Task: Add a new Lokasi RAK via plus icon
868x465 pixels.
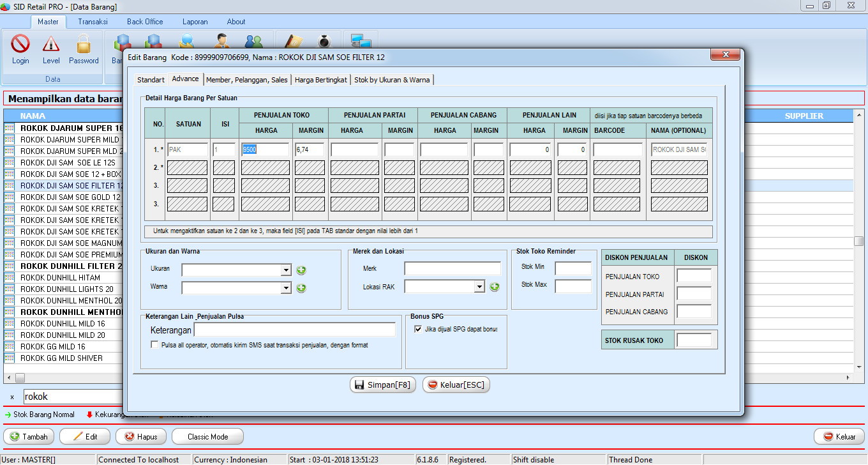Action: tap(494, 287)
